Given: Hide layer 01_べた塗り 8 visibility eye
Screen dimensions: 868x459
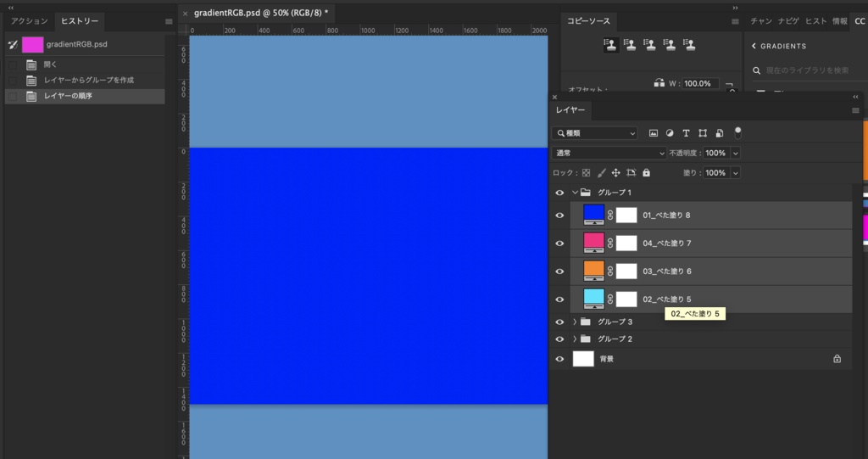Looking at the screenshot, I should (x=559, y=216).
